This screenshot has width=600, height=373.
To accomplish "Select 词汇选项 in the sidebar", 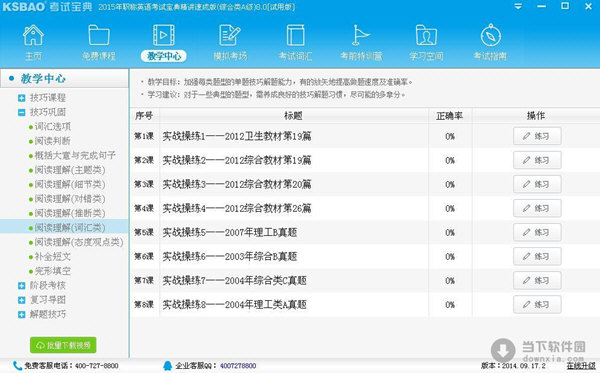I will click(x=52, y=127).
